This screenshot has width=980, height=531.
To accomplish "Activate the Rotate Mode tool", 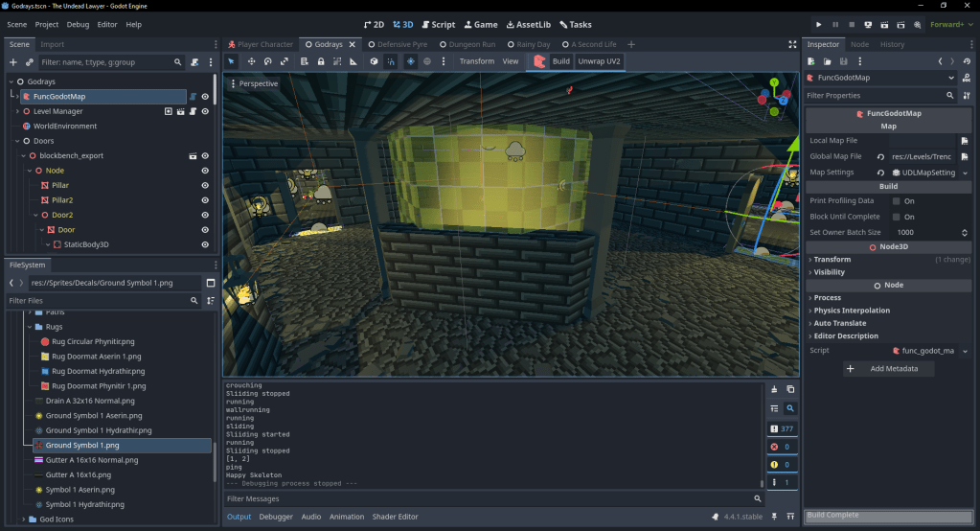I will (x=268, y=61).
